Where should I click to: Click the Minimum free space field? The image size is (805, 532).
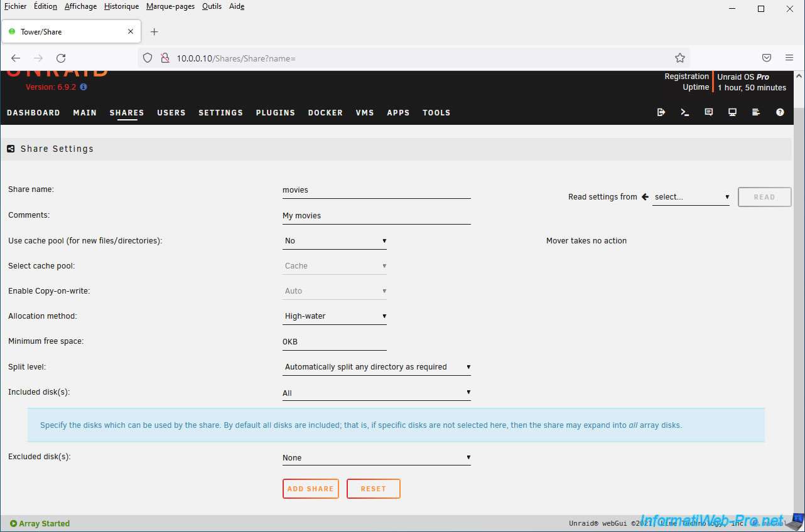[x=334, y=342]
